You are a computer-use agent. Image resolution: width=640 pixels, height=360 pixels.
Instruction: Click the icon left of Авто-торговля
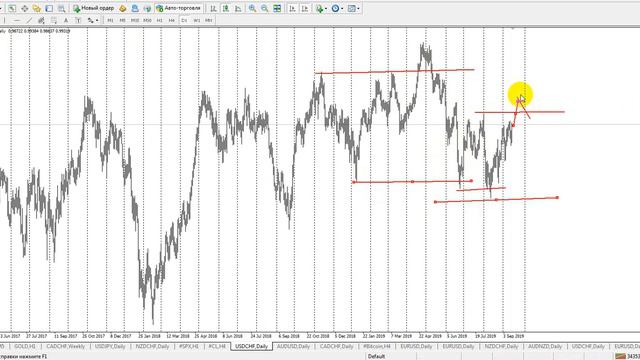pyautogui.click(x=147, y=8)
